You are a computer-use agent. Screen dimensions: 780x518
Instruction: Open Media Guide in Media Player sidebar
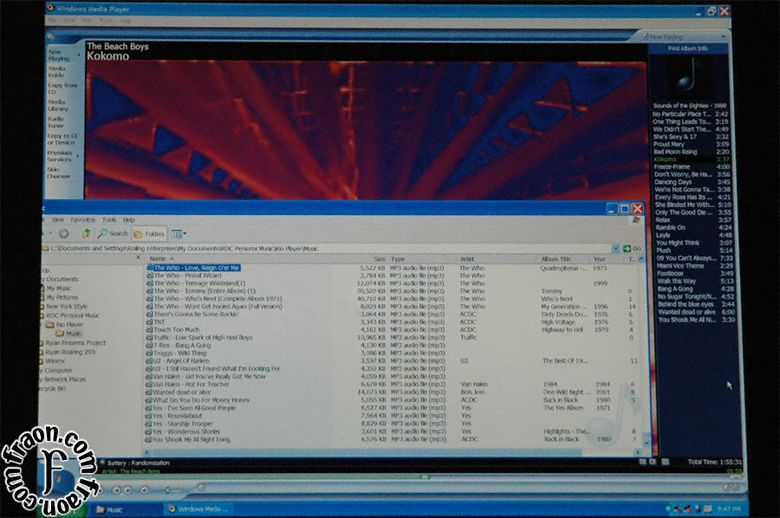click(x=57, y=72)
